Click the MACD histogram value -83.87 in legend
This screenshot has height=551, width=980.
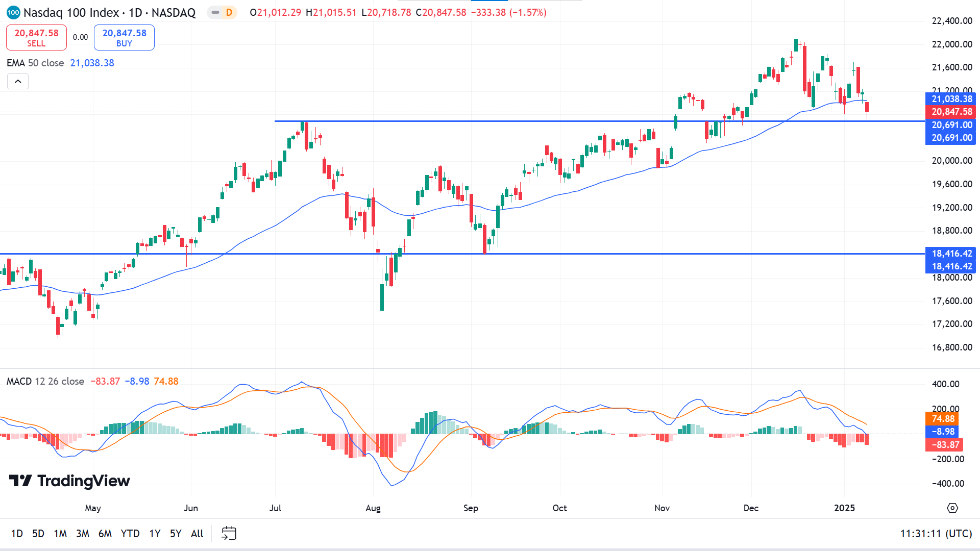point(105,382)
